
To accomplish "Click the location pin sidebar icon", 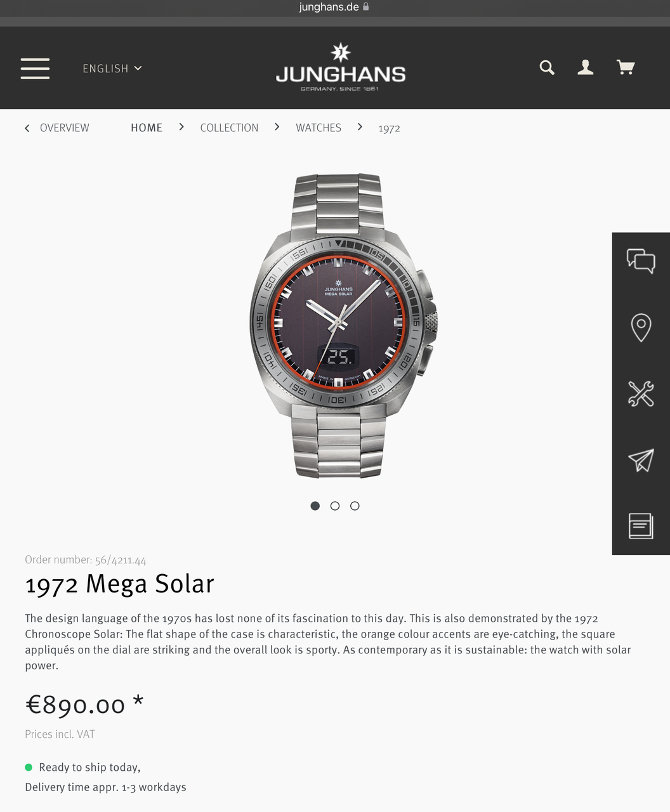I will click(x=641, y=327).
